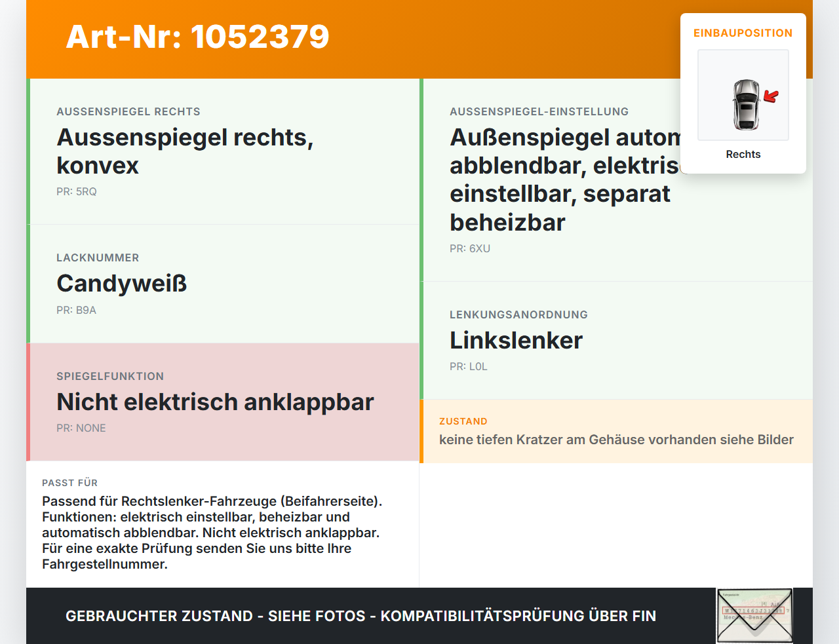Click the PR: NONE code

tap(81, 428)
